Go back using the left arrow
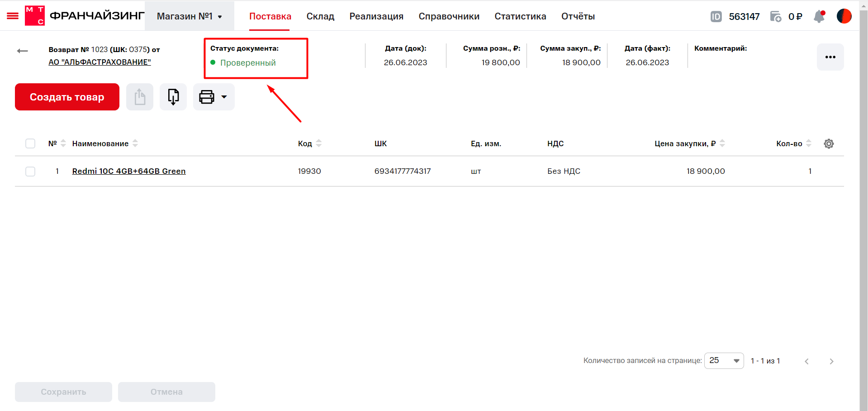The width and height of the screenshot is (868, 411). click(x=22, y=51)
